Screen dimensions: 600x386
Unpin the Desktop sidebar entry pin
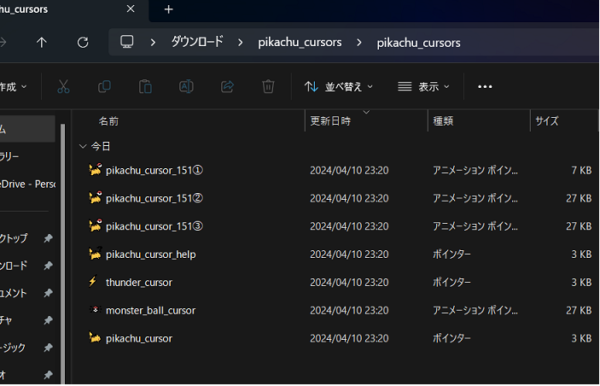click(x=48, y=238)
